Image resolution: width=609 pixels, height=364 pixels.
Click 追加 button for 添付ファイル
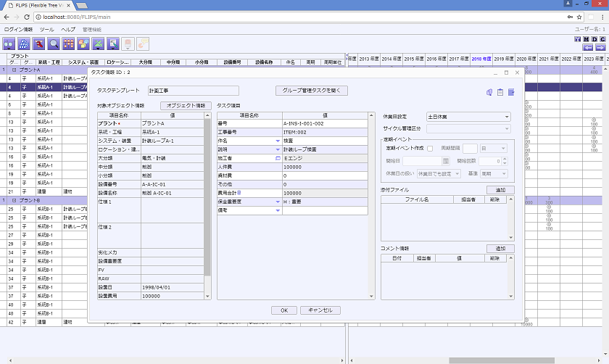click(x=500, y=190)
